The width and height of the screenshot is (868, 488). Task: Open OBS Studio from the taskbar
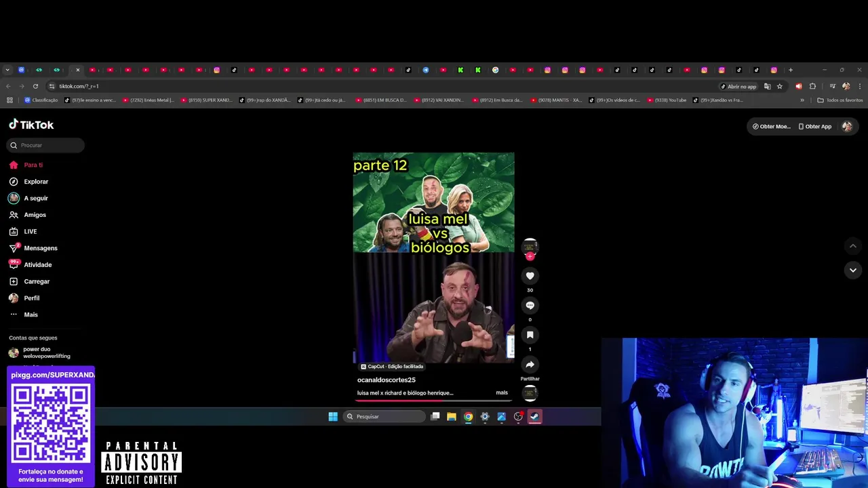518,417
